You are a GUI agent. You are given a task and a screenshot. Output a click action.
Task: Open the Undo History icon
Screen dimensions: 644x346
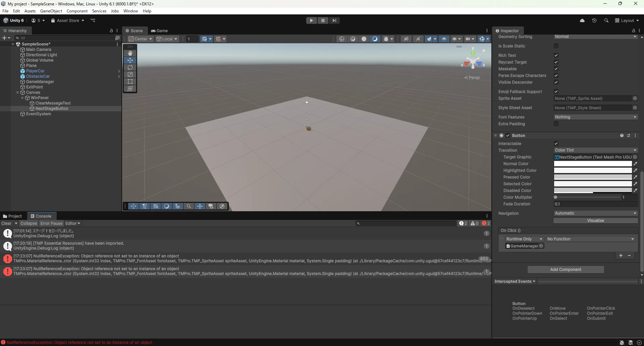pyautogui.click(x=594, y=20)
